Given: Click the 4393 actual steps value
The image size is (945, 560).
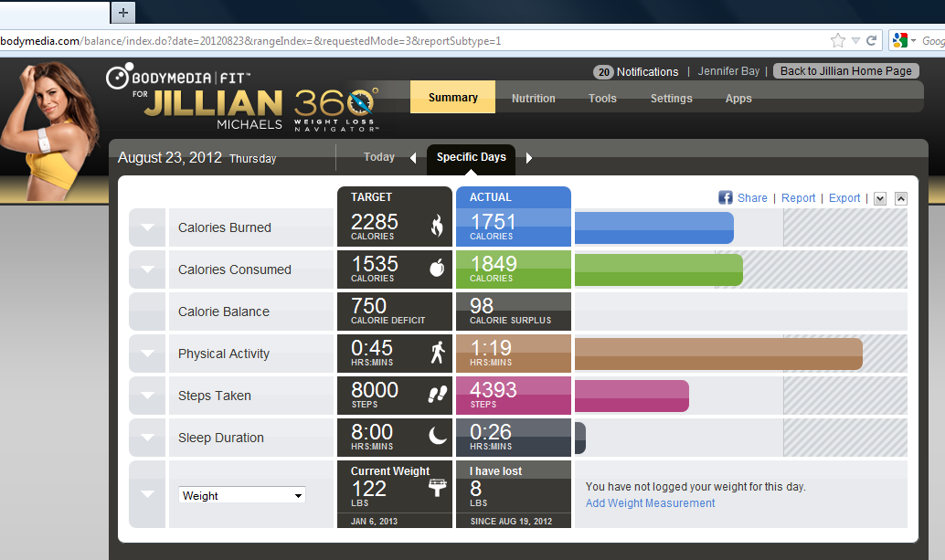Looking at the screenshot, I should click(493, 390).
